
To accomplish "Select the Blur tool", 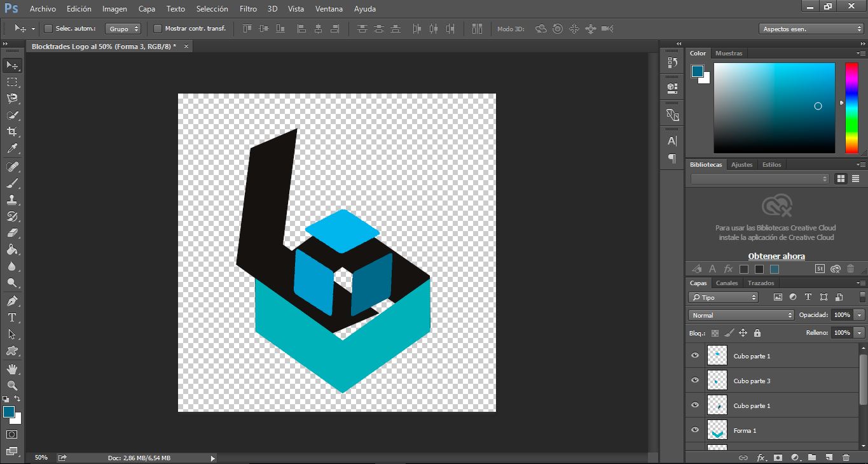I will point(12,266).
